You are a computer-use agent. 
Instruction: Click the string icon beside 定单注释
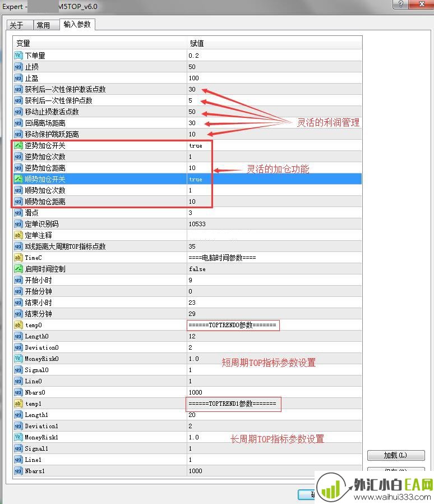pos(19,235)
